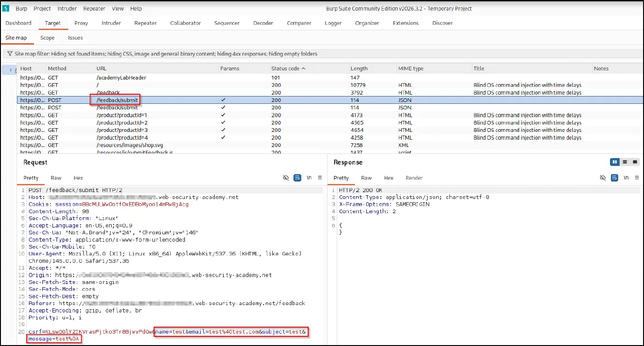Open the Decoder tab
This screenshot has height=346, width=644.
[x=263, y=23]
